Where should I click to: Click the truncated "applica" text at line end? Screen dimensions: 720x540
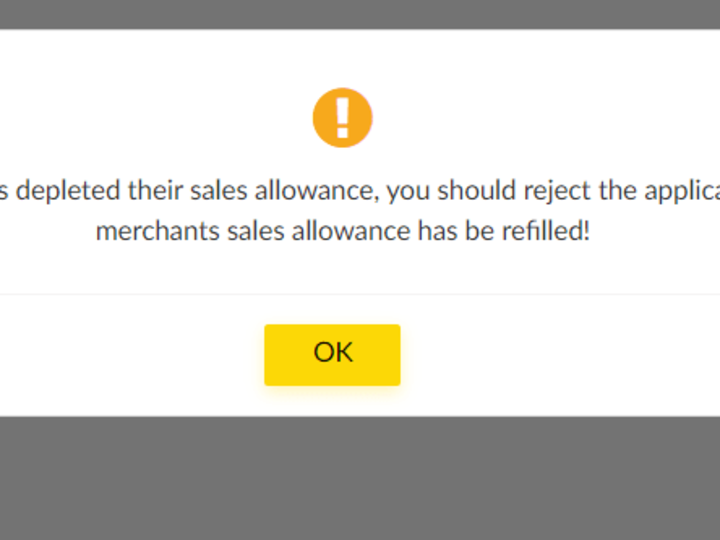pyautogui.click(x=682, y=191)
